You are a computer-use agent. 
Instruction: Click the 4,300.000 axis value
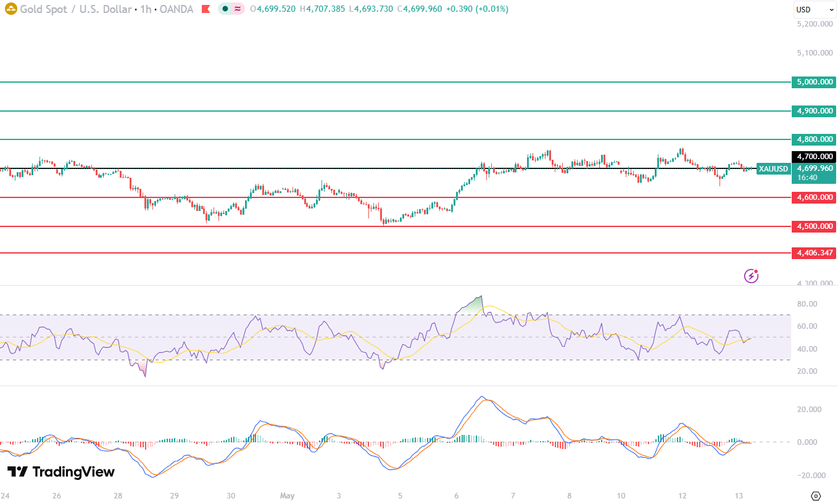pos(815,283)
